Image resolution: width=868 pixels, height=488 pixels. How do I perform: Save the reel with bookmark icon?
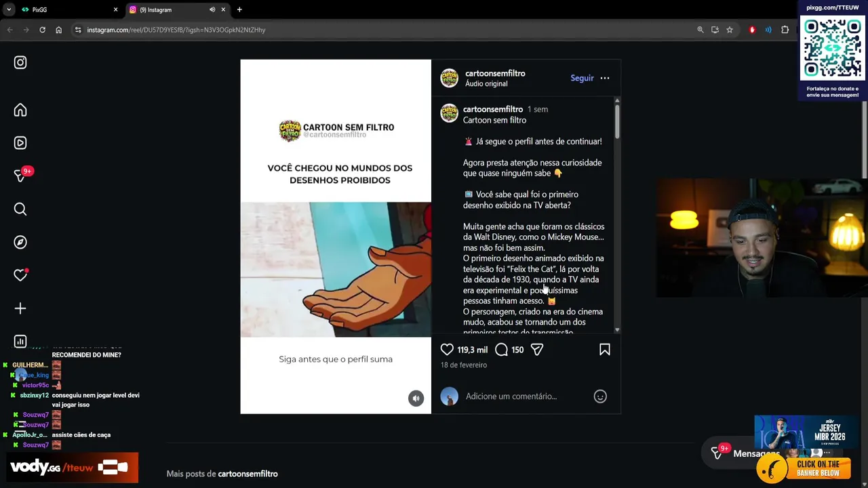(605, 350)
